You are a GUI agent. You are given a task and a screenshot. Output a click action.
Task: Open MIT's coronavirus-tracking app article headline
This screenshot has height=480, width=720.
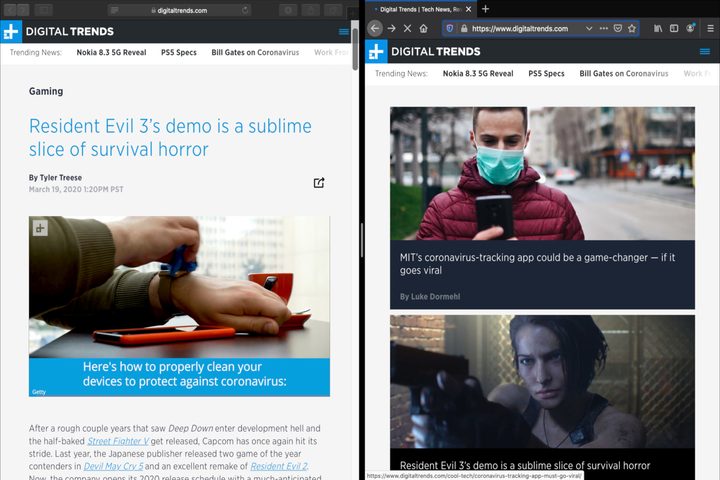pyautogui.click(x=537, y=264)
